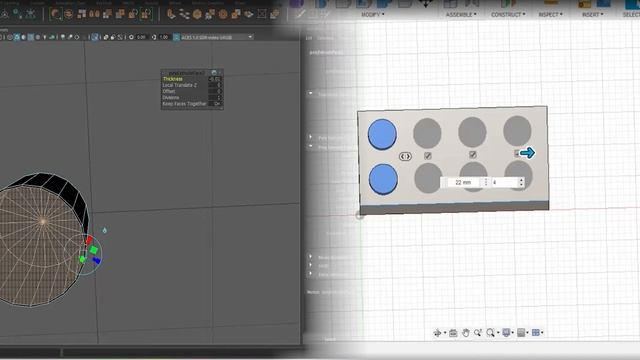Screen dimensions: 640x360
Task: Click the square-outline shelf icon near Maya shelf's end
Action: [262, 14]
